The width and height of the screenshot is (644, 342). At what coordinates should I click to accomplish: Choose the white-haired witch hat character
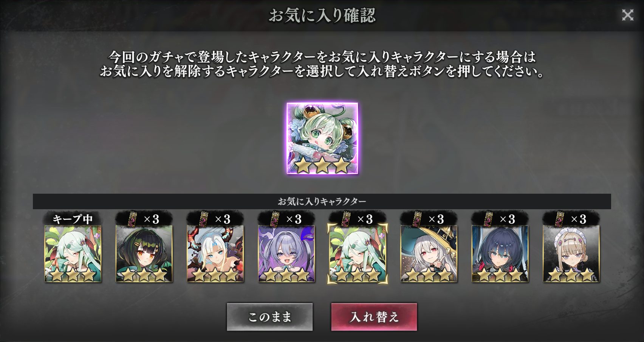click(x=429, y=254)
